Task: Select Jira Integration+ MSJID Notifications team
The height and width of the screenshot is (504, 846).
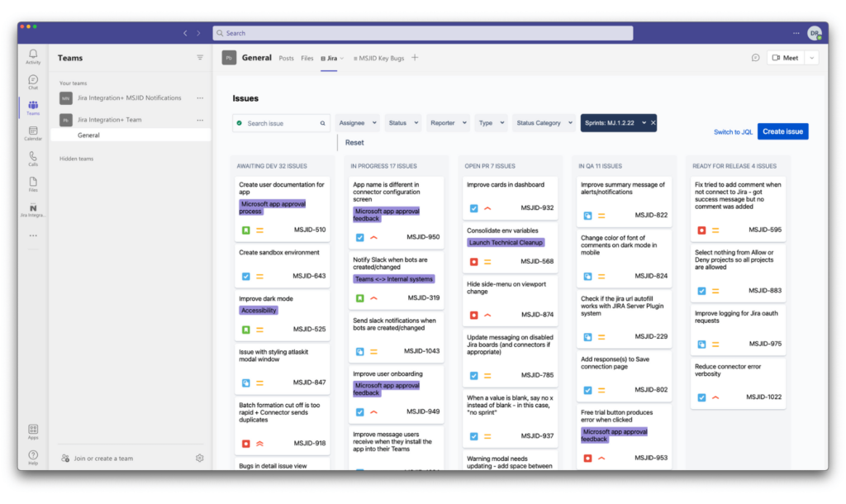Action: [129, 98]
